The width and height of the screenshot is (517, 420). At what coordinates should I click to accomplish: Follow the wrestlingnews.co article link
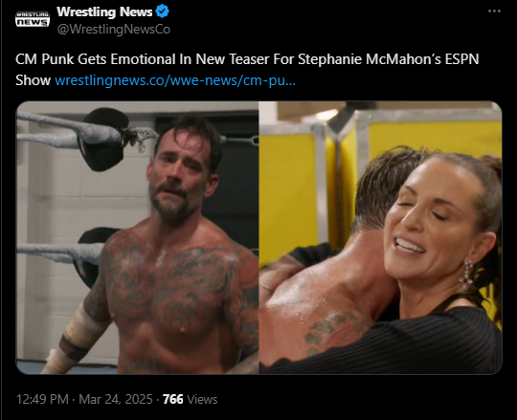pos(175,80)
